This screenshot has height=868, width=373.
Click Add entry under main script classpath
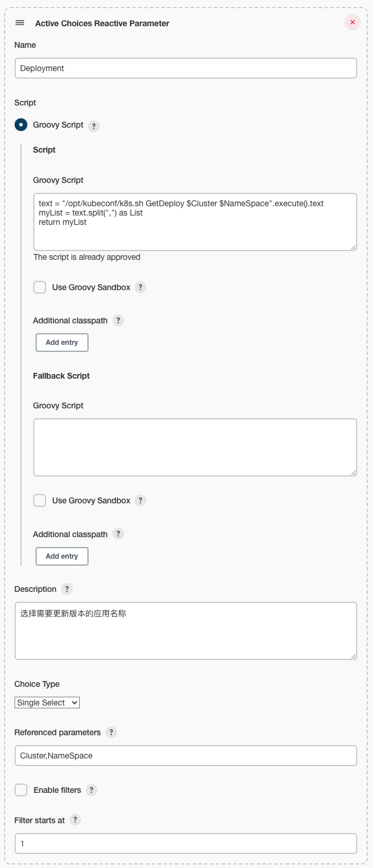[x=62, y=343]
